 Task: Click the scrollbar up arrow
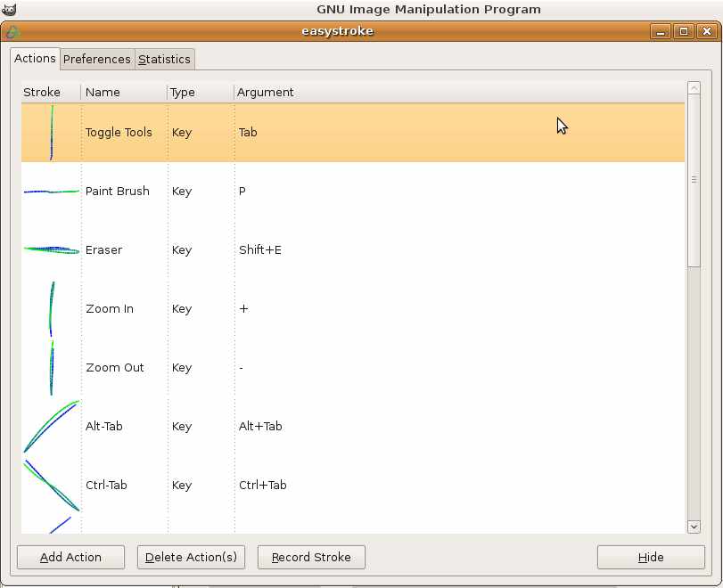point(694,87)
